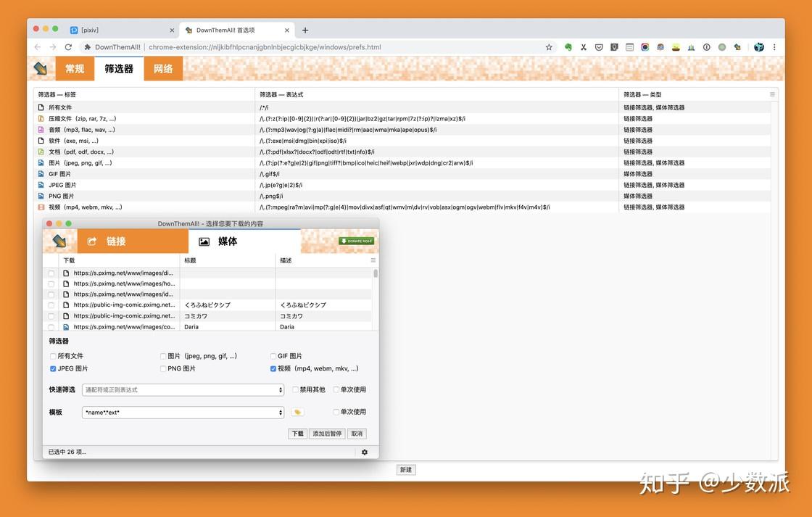Screen dimensions: 812x517
Task: Reload the page with the refresh icon
Action: pyautogui.click(x=68, y=47)
